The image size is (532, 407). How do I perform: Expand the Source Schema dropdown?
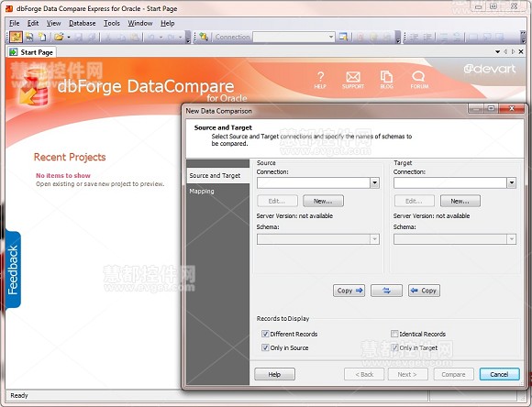[374, 239]
